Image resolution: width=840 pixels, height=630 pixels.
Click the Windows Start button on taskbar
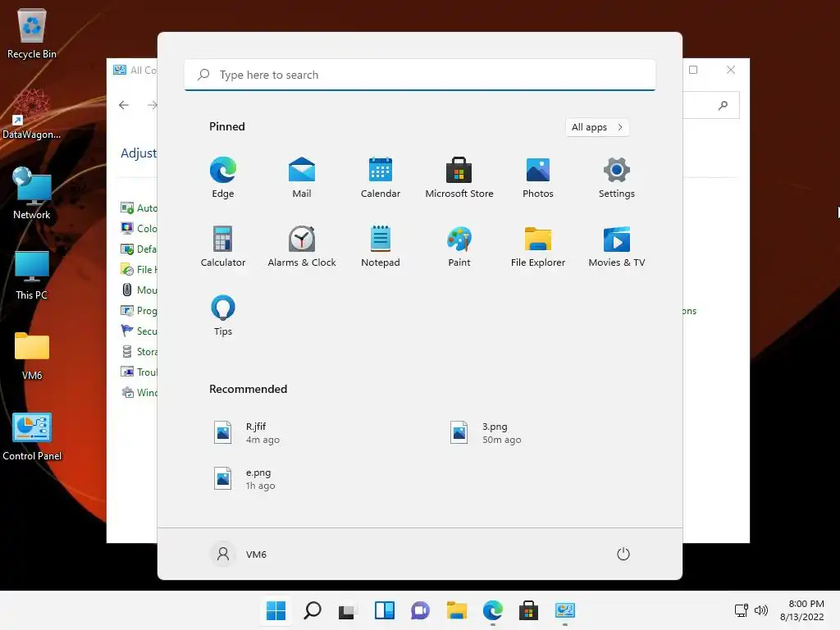pos(276,610)
